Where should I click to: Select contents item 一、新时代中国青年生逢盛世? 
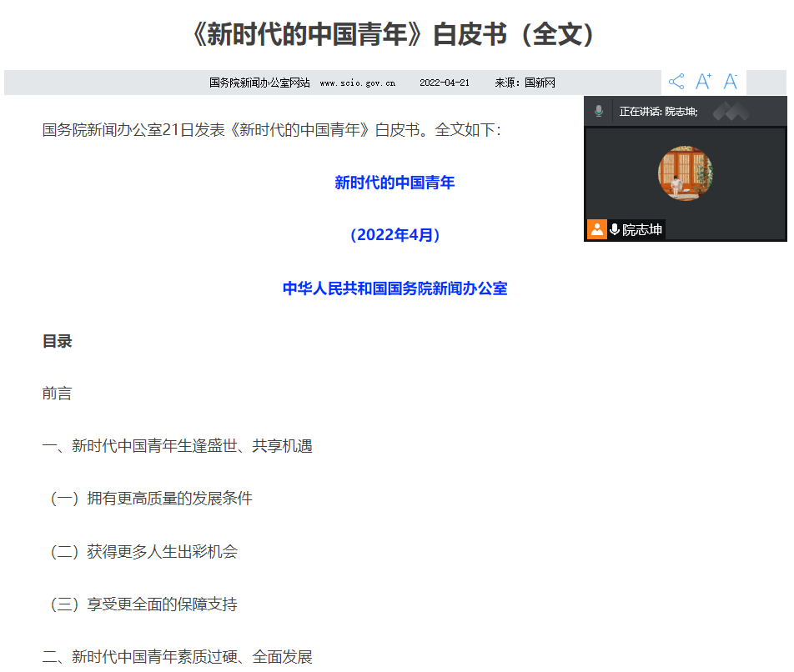click(x=177, y=446)
